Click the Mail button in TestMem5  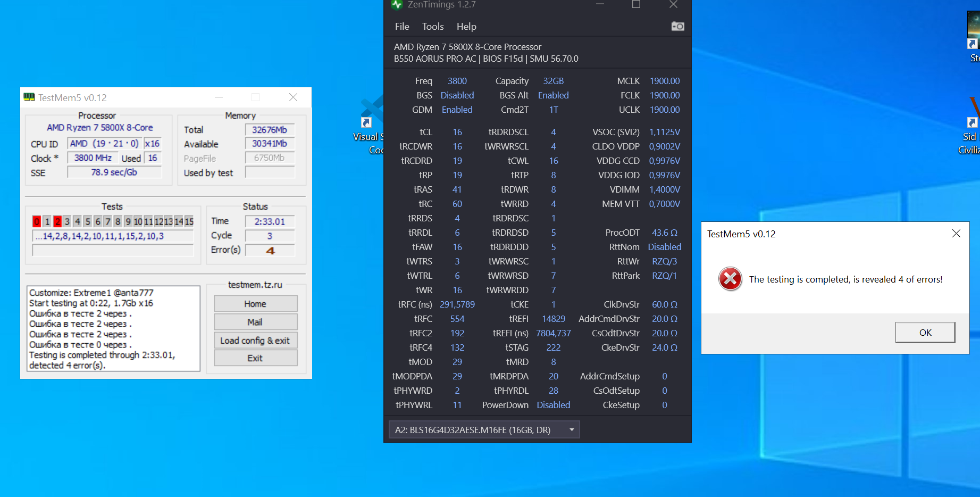(255, 322)
